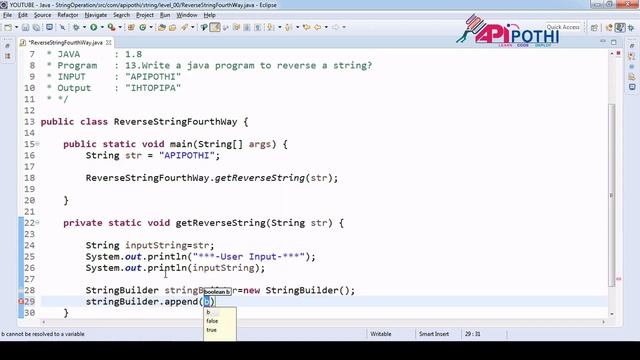Open the Debug dropdown arrow
Screen dimensions: 640x360
(84, 27)
